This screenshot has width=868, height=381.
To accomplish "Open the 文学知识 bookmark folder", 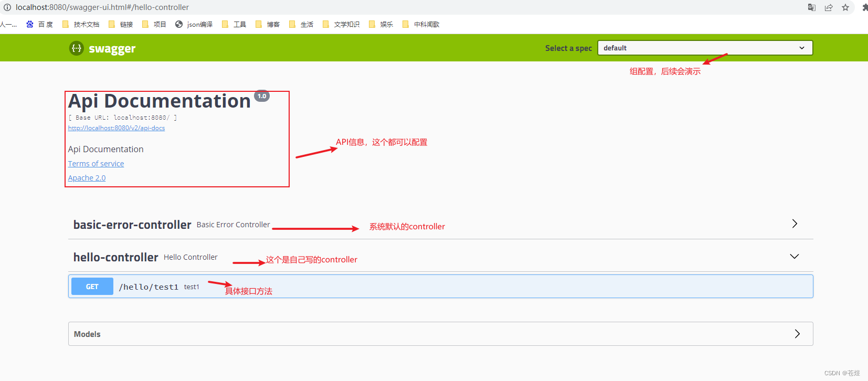I will 341,24.
